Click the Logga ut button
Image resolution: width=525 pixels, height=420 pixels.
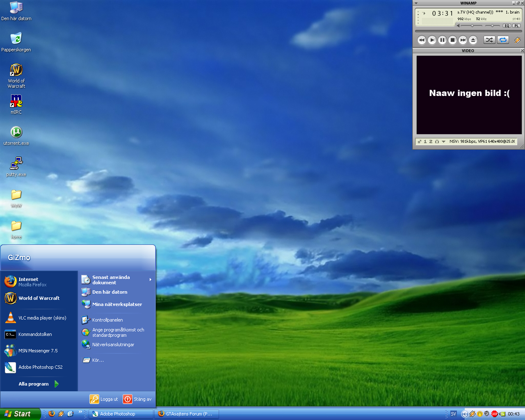(x=104, y=399)
